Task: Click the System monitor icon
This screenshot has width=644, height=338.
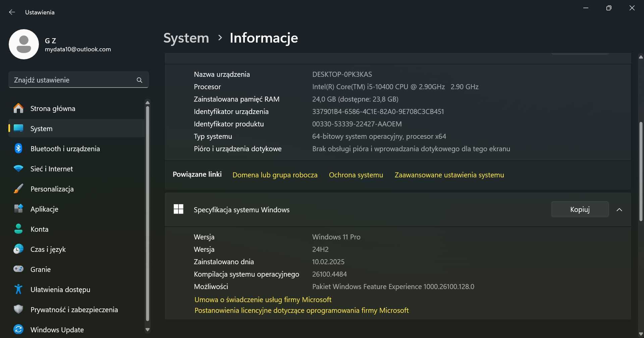Action: click(18, 128)
